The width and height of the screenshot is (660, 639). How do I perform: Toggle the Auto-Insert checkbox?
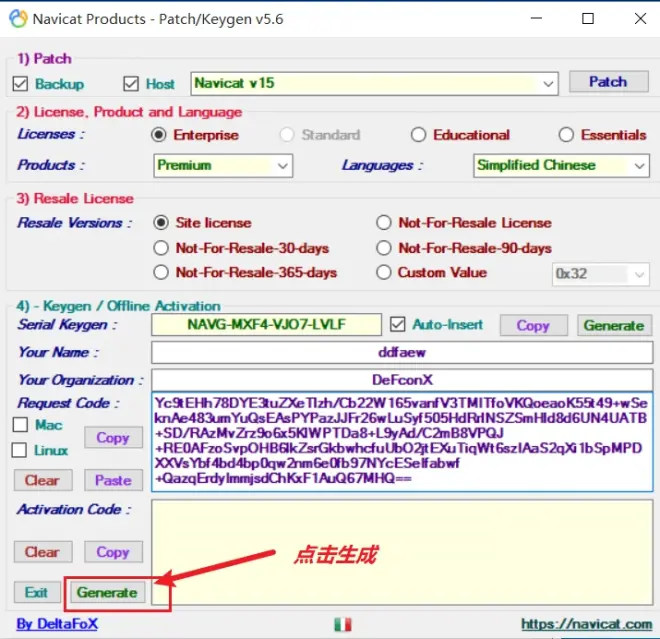point(397,325)
